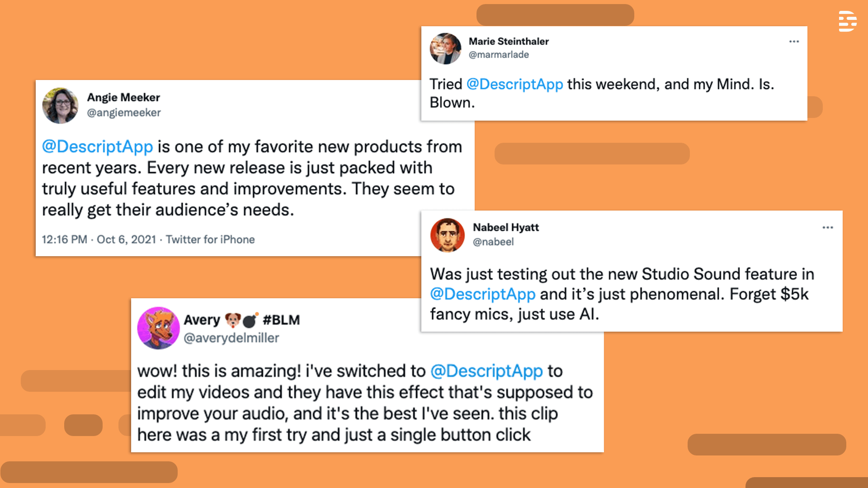
Task: Click Nabeel Hyatt's profile picture
Action: click(447, 235)
